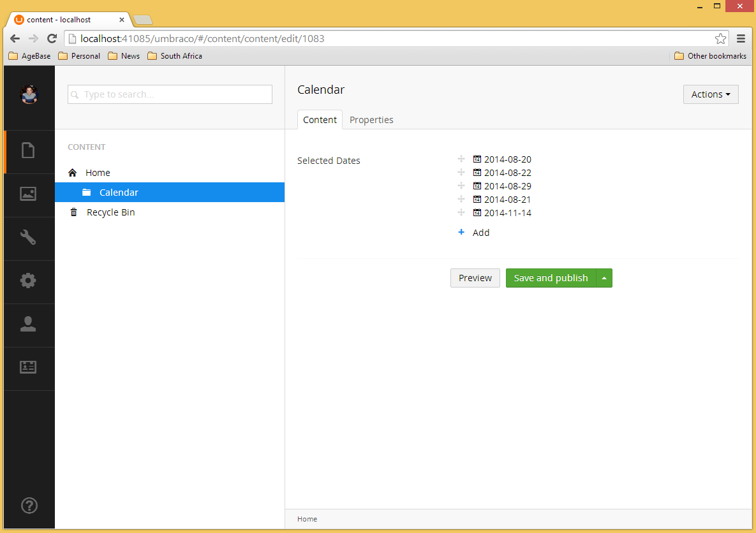Click the blue plus Add icon
Image resolution: width=756 pixels, height=533 pixels.
461,232
